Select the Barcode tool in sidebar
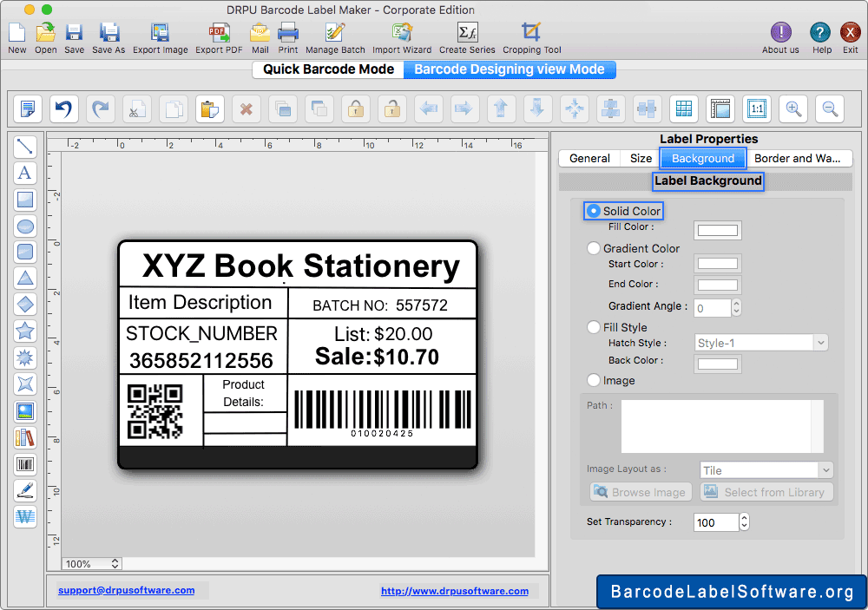Screen dimensions: 868x610 [x=25, y=464]
